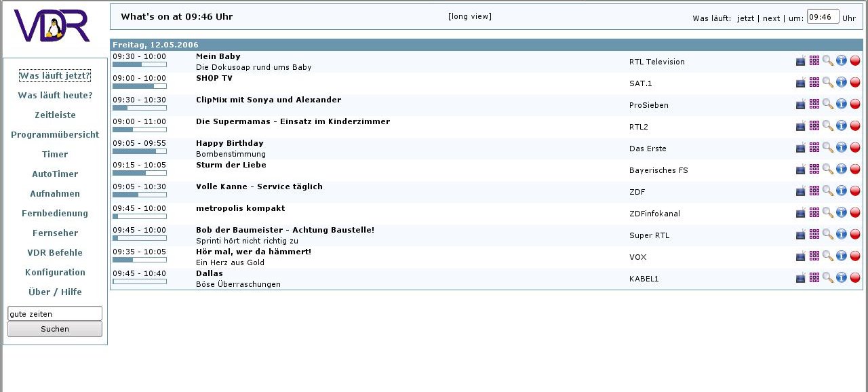Screen dimensions: 868x392
Task: Record metropolis kompakt
Action: (855, 213)
